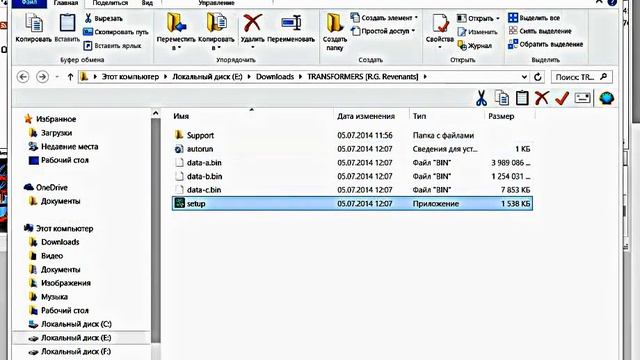
Task: Click Снять выделение
Action: coord(540,31)
